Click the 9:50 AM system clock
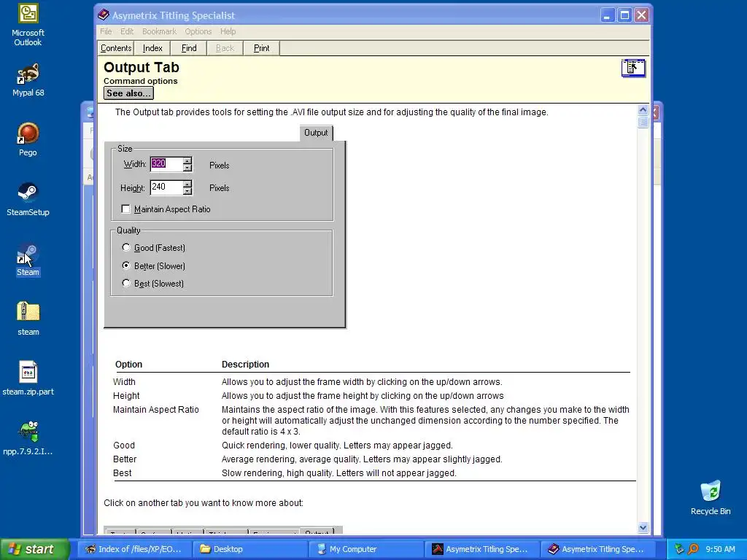Viewport: 747px width, 560px height. coord(720,549)
